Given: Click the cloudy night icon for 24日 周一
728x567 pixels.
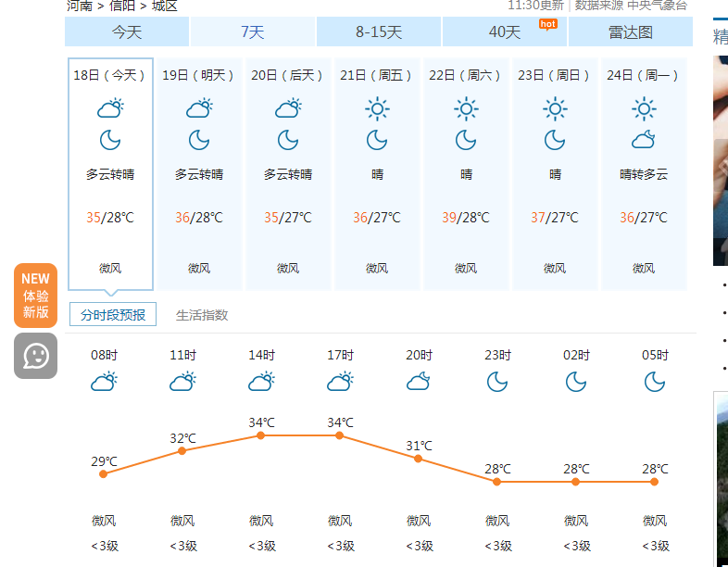Looking at the screenshot, I should tap(644, 139).
